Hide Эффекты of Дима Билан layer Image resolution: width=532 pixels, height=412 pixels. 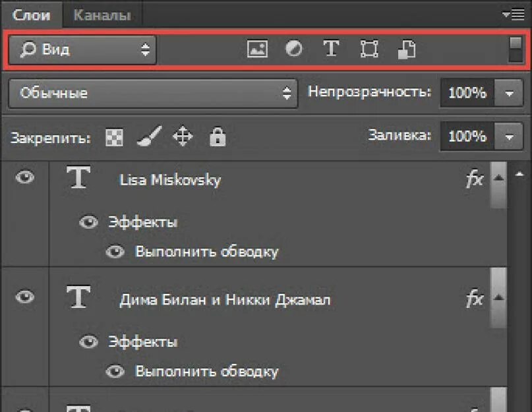pyautogui.click(x=88, y=341)
